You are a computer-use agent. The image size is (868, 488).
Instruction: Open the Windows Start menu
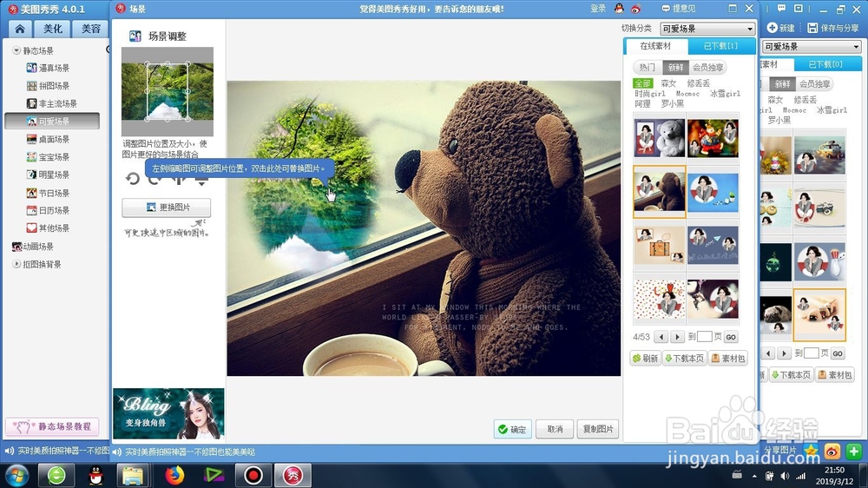16,475
